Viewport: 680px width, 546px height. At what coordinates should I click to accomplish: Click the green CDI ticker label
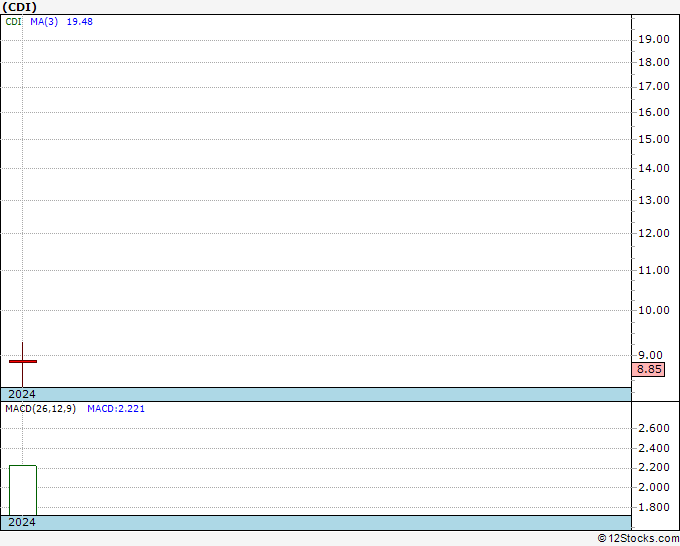coord(13,22)
